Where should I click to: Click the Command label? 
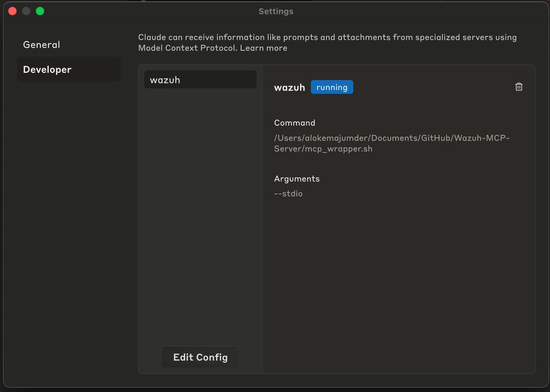pos(295,123)
